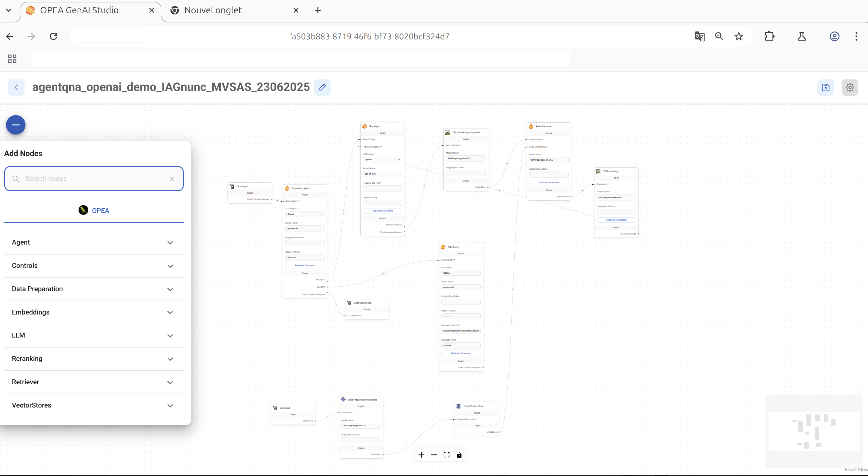The image size is (868, 476).
Task: Click Additional Parameters in Redis Retreiver node
Action: (549, 182)
